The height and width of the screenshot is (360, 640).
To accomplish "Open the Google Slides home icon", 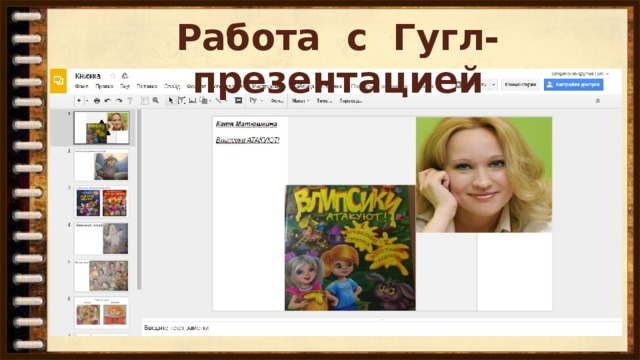I will coord(58,80).
